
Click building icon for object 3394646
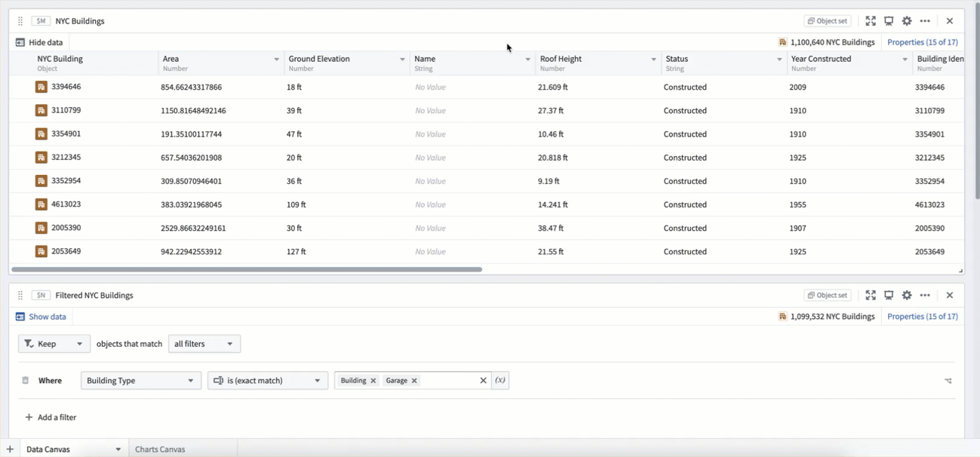coord(41,87)
